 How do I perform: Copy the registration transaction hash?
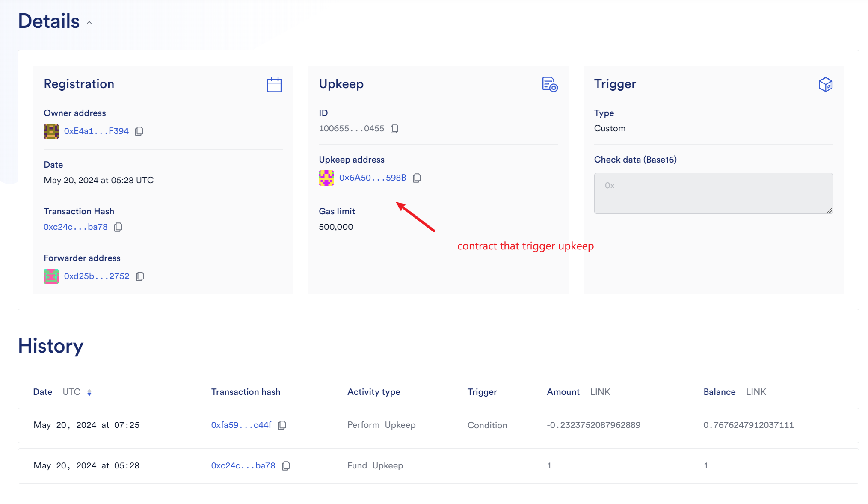pos(118,227)
